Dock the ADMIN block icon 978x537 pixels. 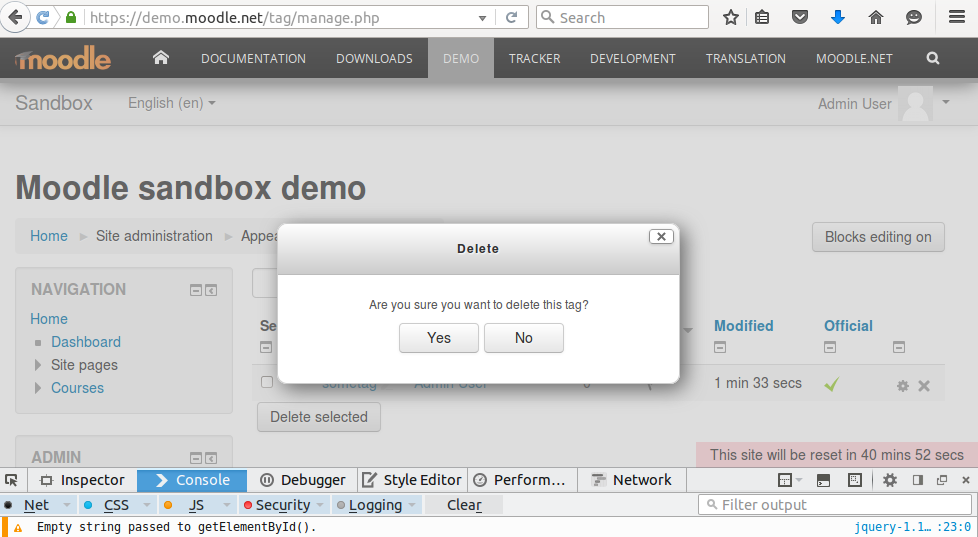(x=211, y=458)
